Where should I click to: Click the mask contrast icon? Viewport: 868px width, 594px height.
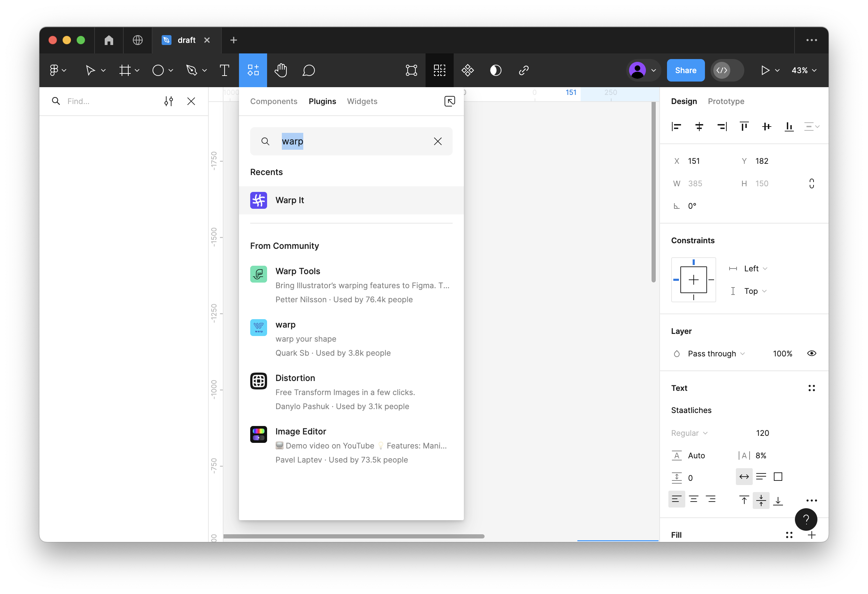[x=495, y=70]
